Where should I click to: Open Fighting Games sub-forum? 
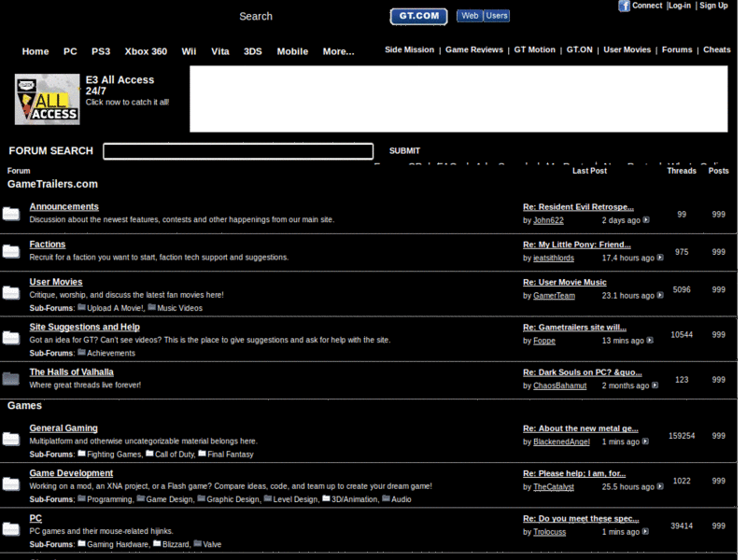click(x=114, y=455)
